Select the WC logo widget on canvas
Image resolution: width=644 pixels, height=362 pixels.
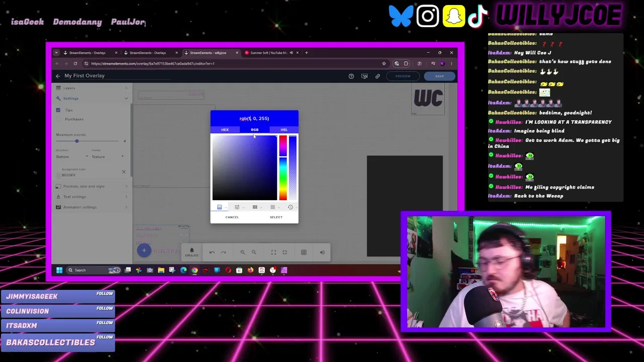428,99
